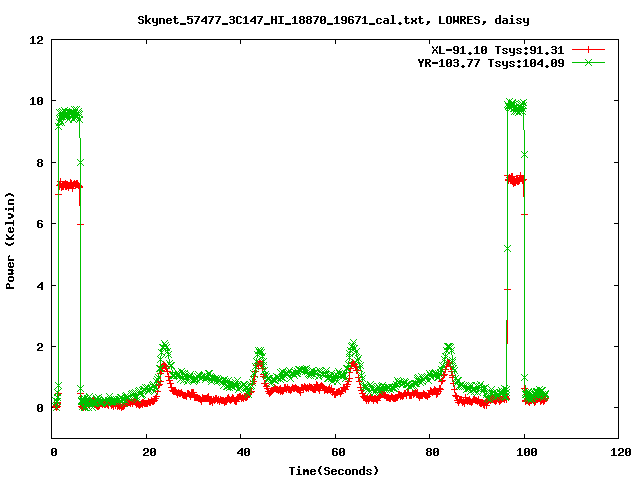Viewport: 640px width, 480px height.
Task: Click y-axis tick label 12
Action: (x=37, y=40)
